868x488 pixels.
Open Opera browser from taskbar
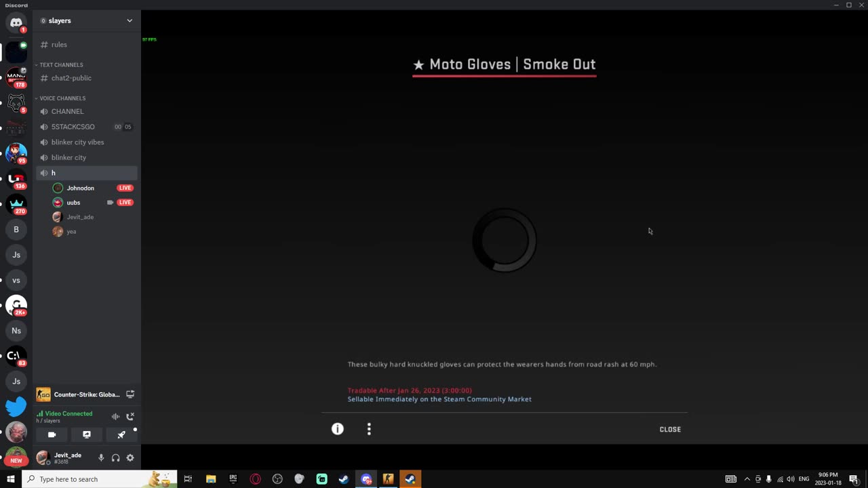pyautogui.click(x=256, y=479)
